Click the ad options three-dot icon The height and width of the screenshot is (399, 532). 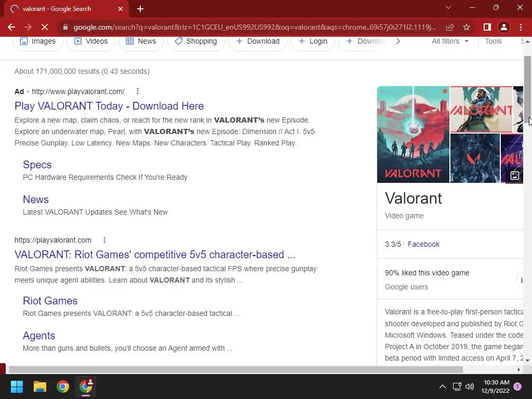click(137, 91)
